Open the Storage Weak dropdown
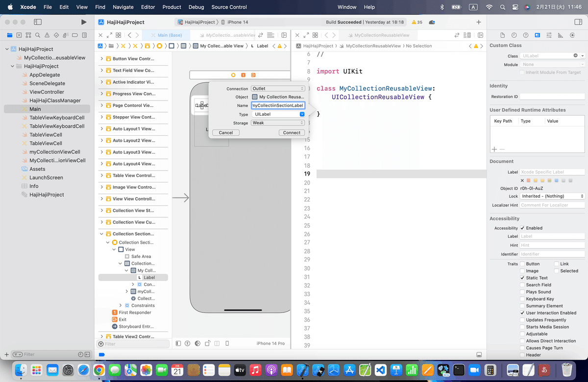 [x=278, y=123]
